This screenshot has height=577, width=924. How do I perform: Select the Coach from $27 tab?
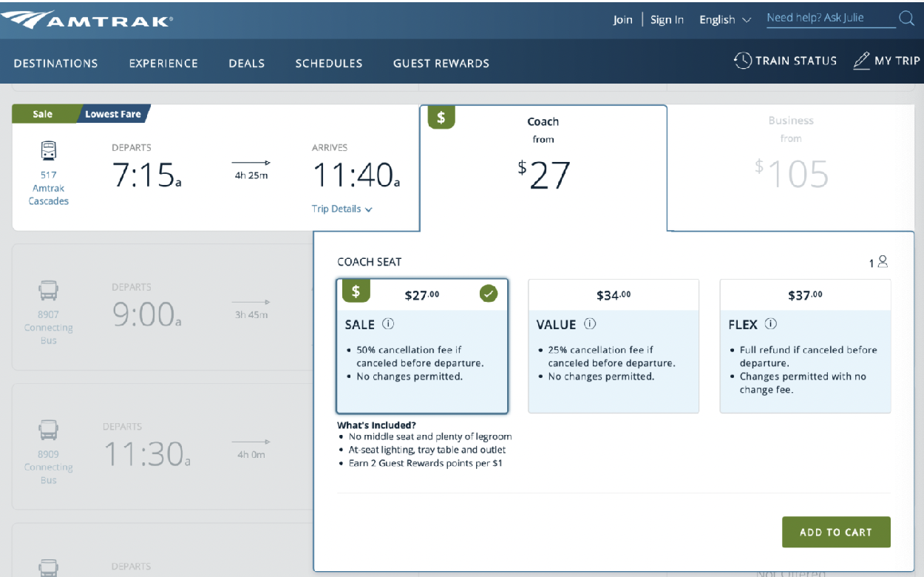(x=543, y=168)
